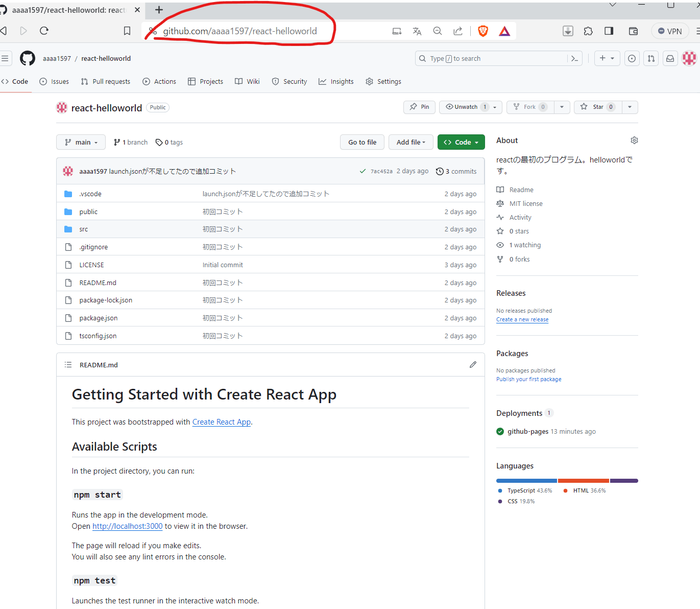This screenshot has height=609, width=700.
Task: Open the GitHub command palette icon
Action: (574, 59)
